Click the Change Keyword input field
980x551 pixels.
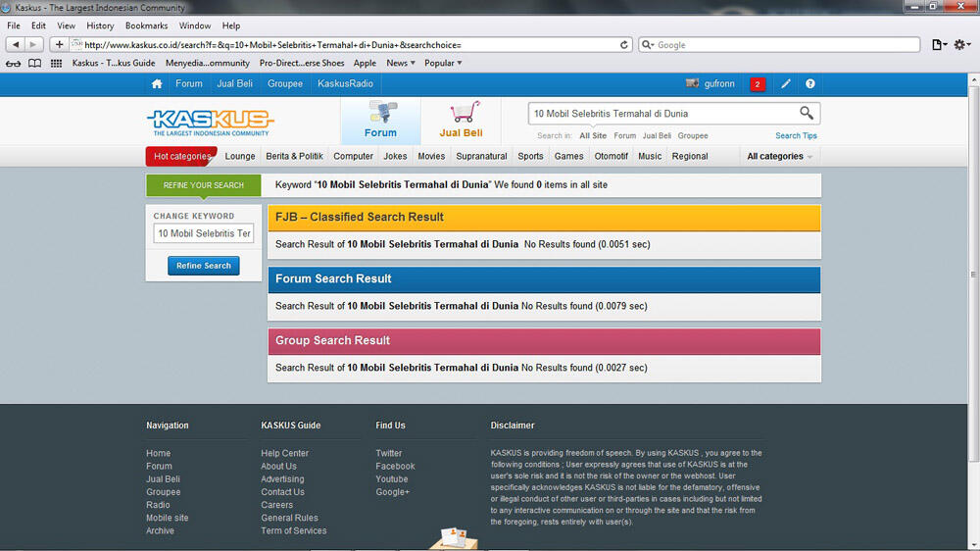[203, 233]
